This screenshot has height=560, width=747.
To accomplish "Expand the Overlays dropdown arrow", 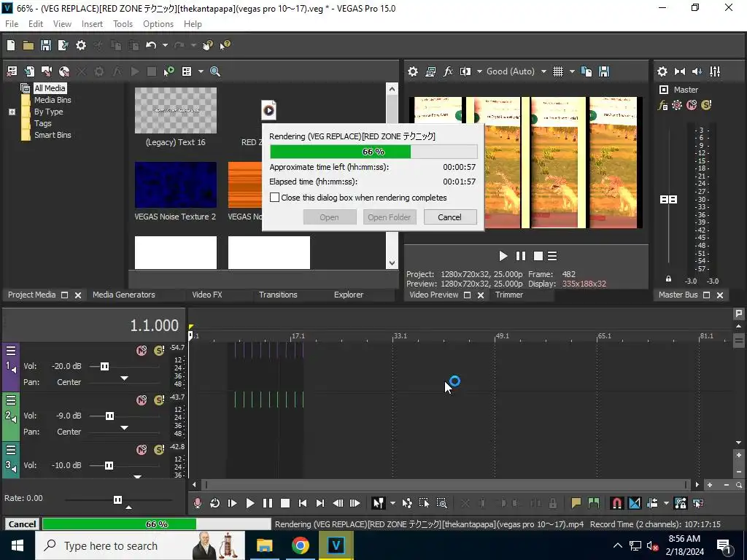I will point(572,71).
